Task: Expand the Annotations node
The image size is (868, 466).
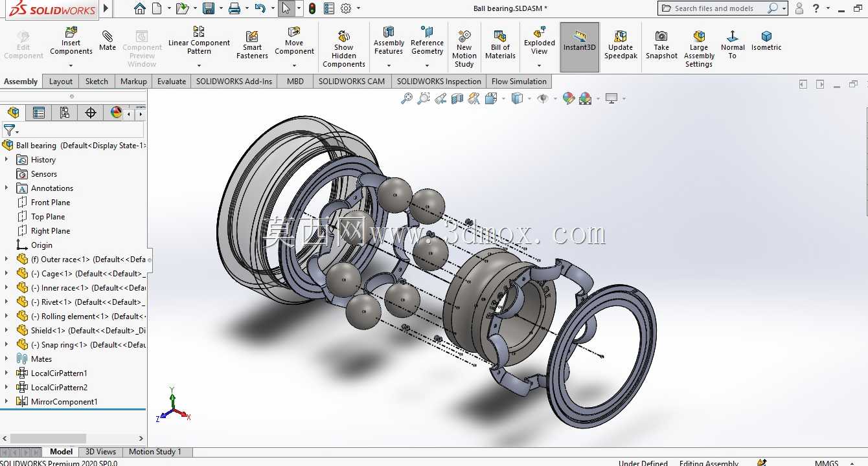Action: [x=6, y=188]
